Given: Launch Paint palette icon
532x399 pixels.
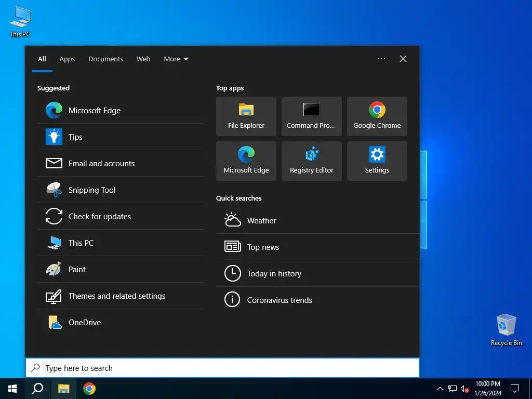Looking at the screenshot, I should (54, 269).
